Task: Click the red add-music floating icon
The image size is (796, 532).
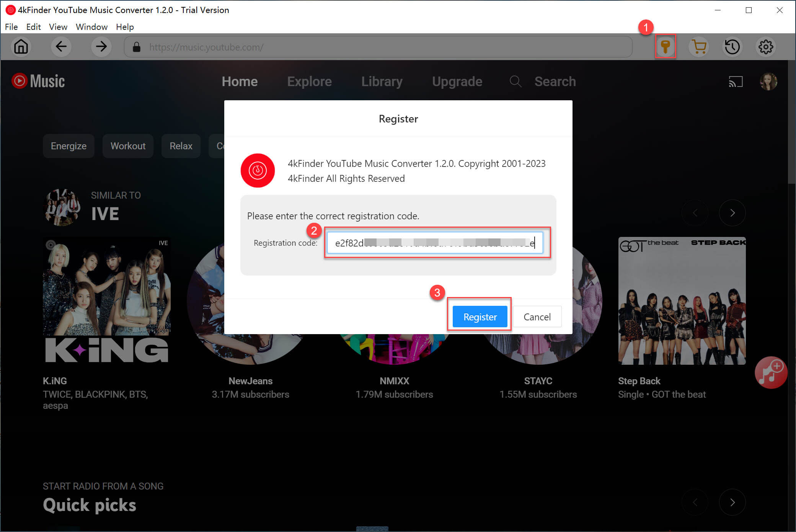Action: 771,372
